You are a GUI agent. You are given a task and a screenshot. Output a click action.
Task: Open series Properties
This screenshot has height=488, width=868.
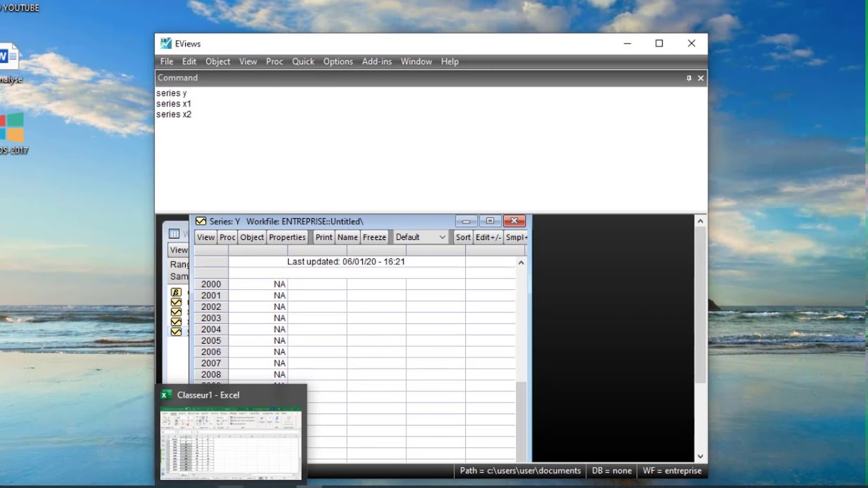pos(288,237)
